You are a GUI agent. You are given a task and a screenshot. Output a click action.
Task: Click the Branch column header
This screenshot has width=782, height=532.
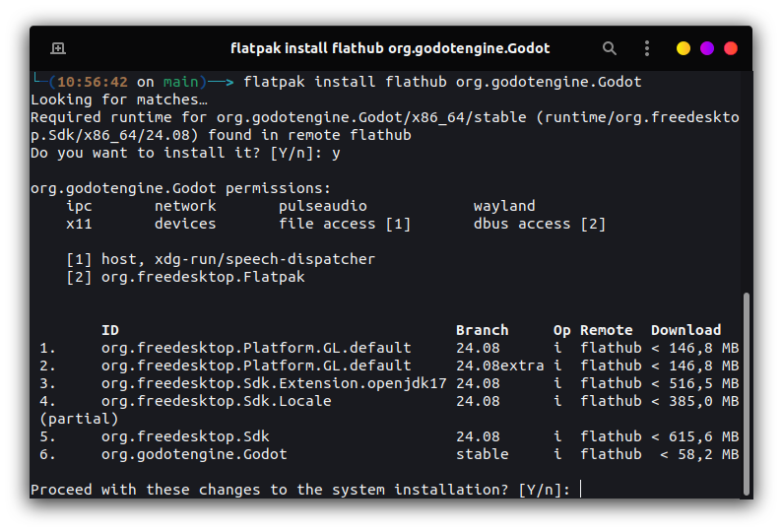point(482,330)
